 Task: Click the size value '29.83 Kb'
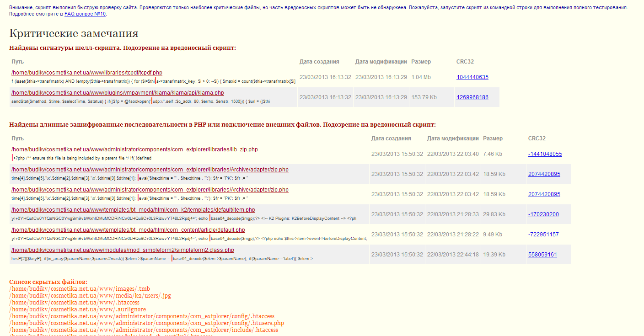(494, 214)
